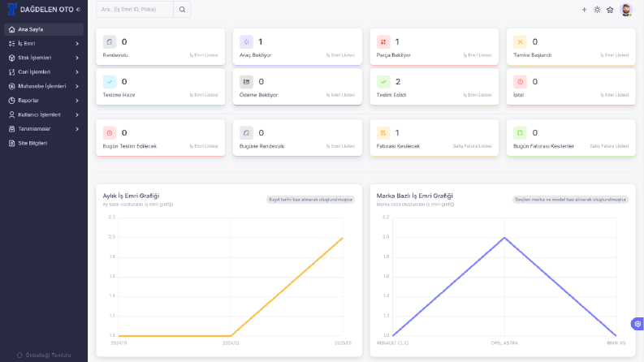Click the Randevulu card icon
644x362 pixels.
click(x=110, y=42)
